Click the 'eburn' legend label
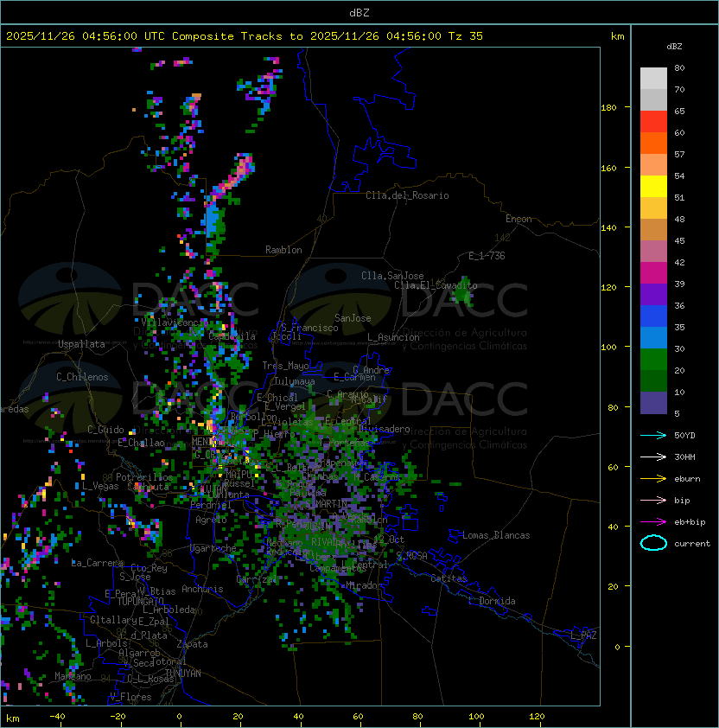Viewport: 719px width, 728px height. [687, 478]
